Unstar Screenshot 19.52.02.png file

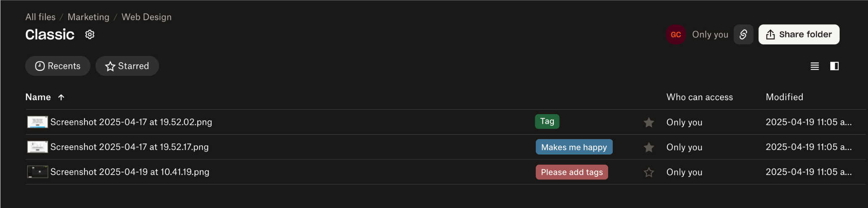(x=649, y=123)
